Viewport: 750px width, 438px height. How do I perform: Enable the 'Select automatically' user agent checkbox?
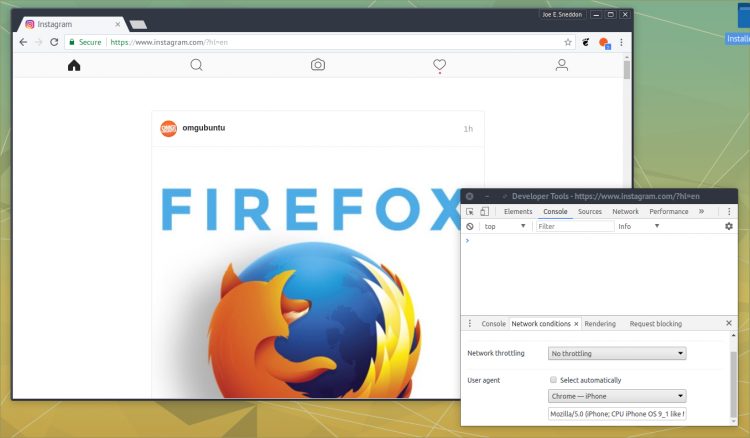click(553, 380)
